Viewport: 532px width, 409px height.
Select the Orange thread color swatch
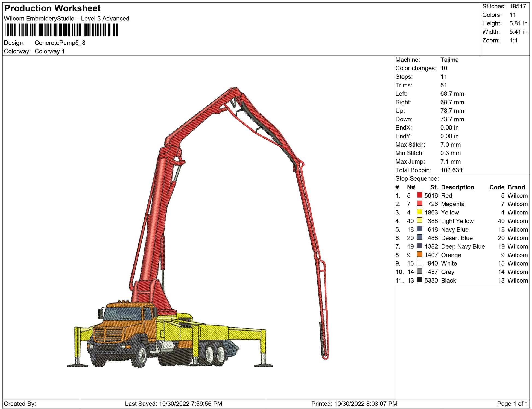click(419, 254)
